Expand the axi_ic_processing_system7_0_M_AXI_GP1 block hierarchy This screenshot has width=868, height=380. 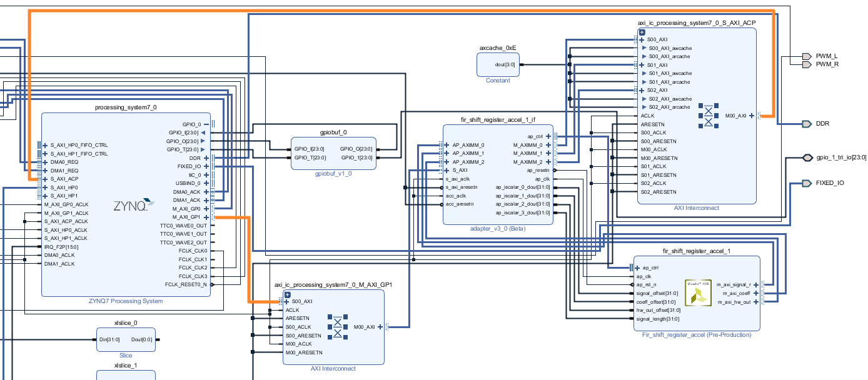288,294
